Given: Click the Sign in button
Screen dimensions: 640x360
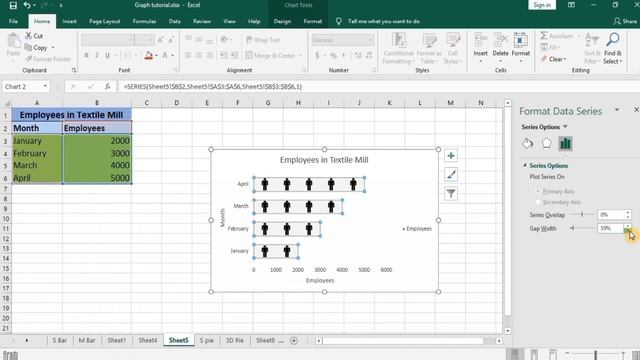Looking at the screenshot, I should tap(542, 5).
